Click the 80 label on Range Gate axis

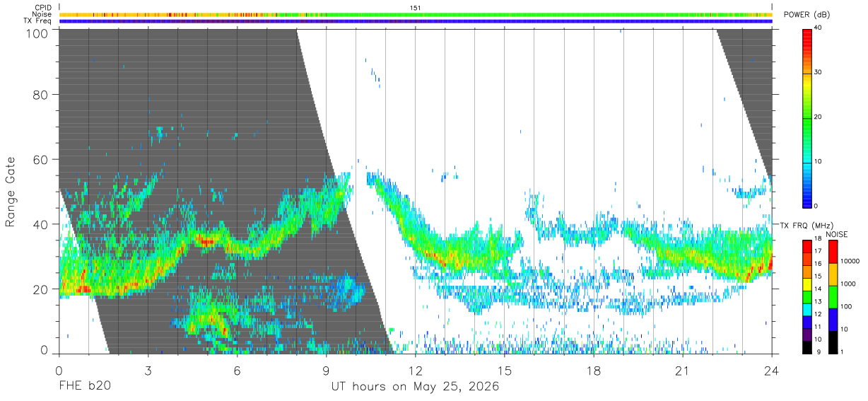tap(41, 95)
